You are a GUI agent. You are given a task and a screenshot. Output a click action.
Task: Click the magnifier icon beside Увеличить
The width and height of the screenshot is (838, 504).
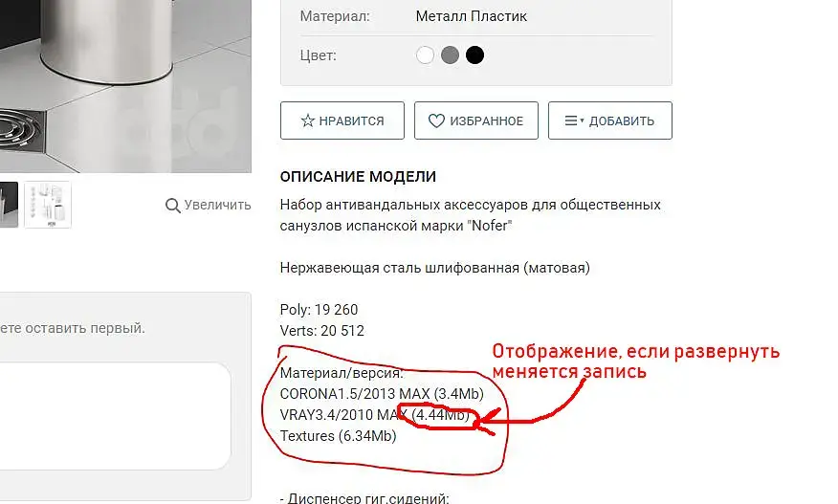[x=172, y=206]
